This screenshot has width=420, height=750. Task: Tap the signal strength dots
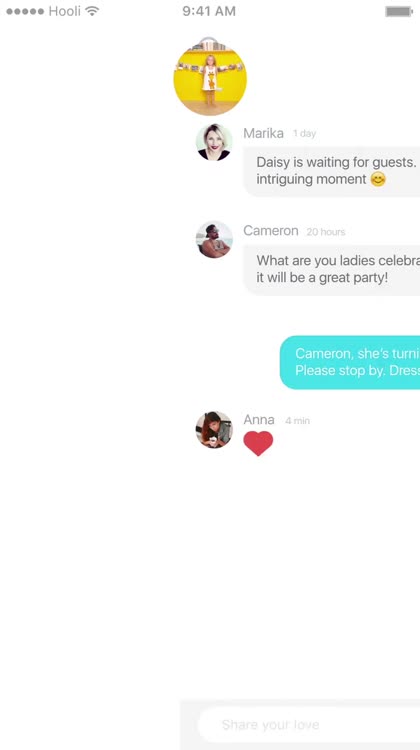pos(25,11)
